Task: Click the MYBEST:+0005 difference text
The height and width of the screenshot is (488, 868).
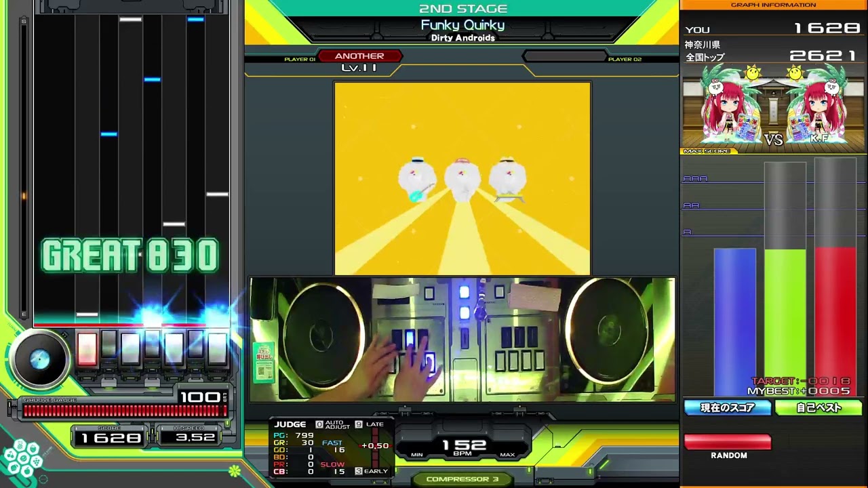Action: tap(799, 391)
